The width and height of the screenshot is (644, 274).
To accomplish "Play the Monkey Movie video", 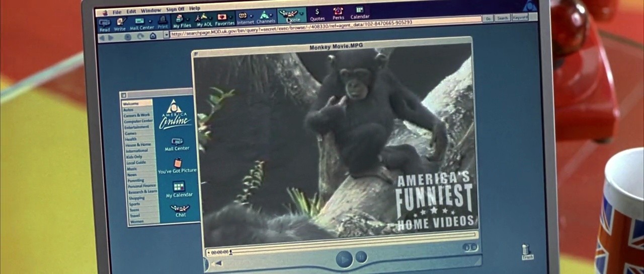I will pos(344,259).
